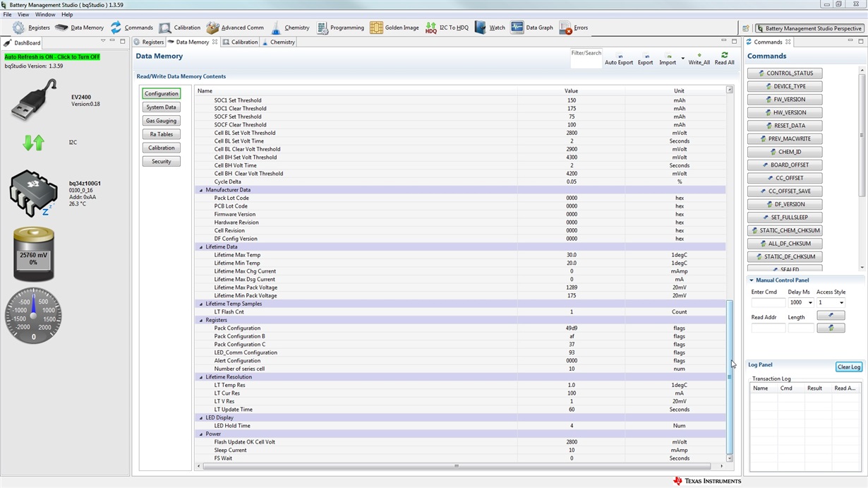This screenshot has width=868, height=488.
Task: Send the DEVICE_TYPE command
Action: tap(785, 86)
